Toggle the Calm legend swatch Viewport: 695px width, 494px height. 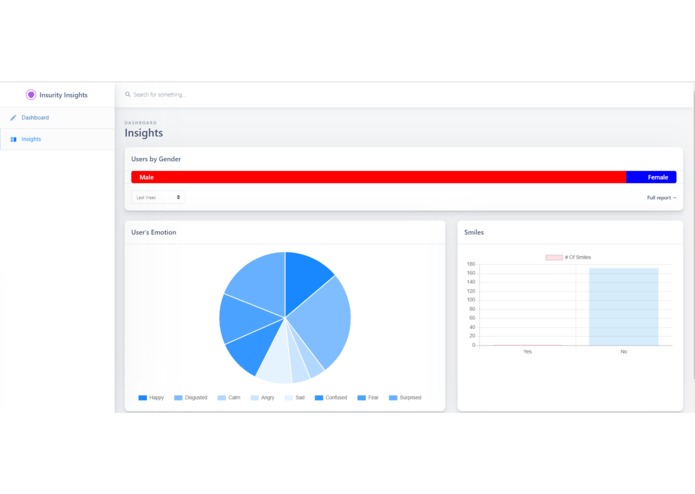[222, 398]
